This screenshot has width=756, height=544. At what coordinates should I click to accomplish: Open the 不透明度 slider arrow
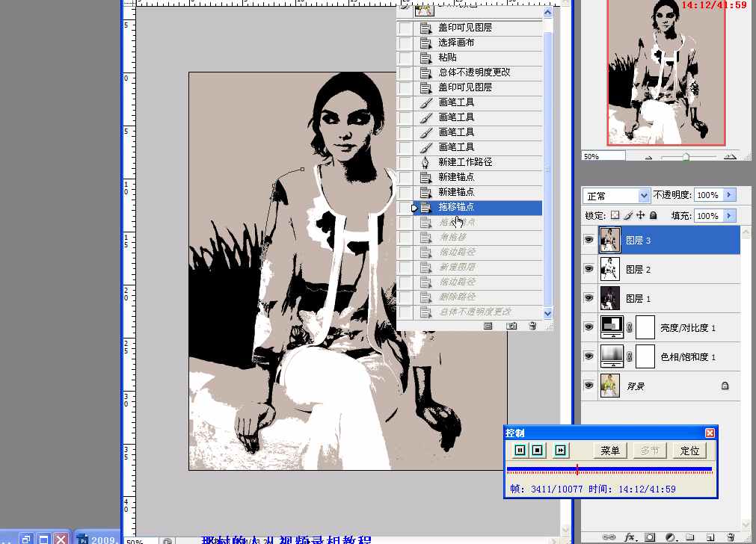729,195
